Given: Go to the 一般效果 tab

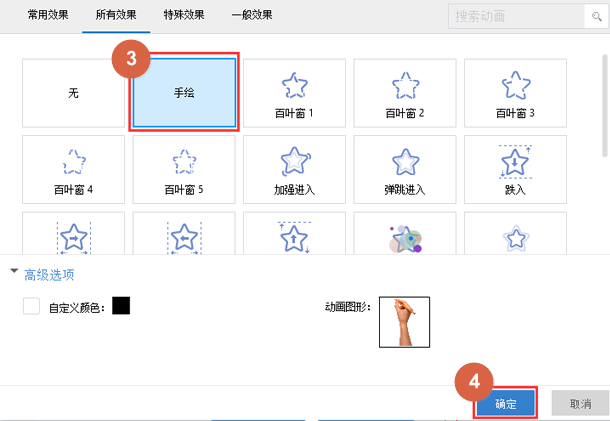Looking at the screenshot, I should (252, 16).
